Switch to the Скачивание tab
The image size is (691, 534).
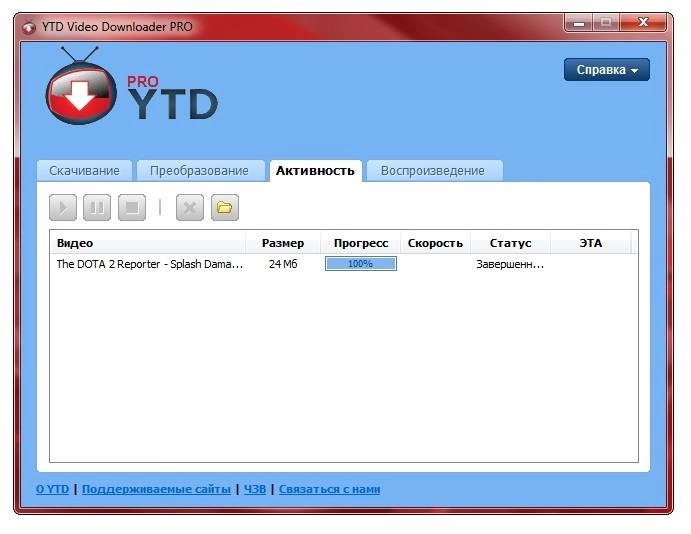coord(84,171)
